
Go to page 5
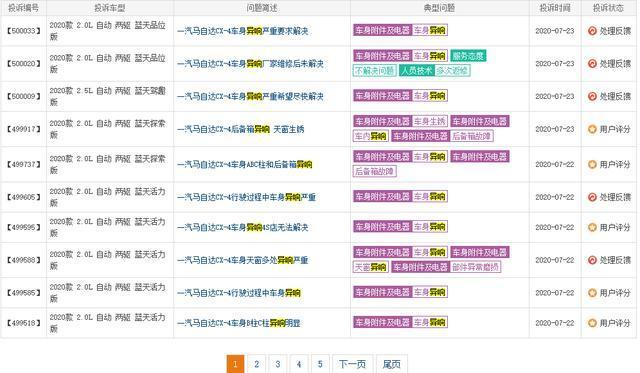click(x=320, y=364)
